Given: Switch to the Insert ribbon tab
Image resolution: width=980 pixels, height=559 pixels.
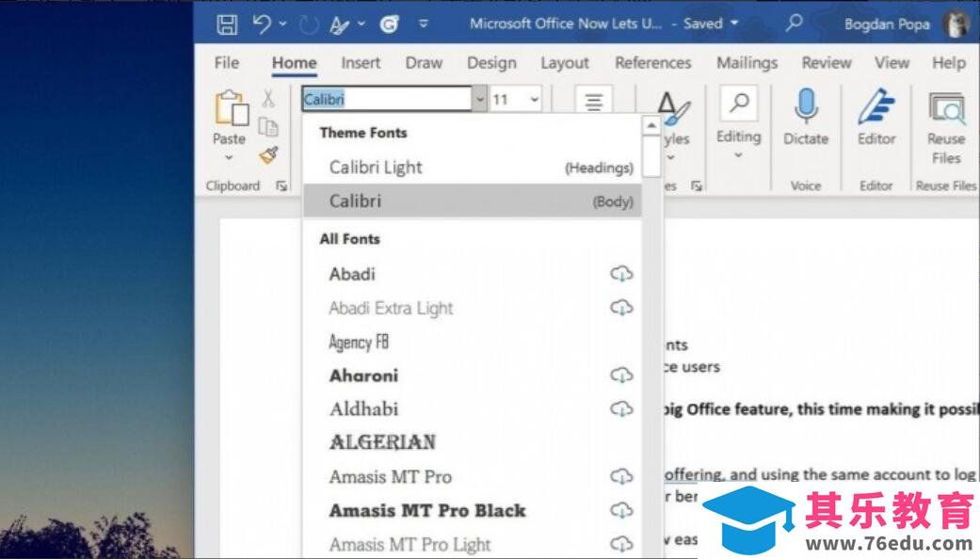Looking at the screenshot, I should click(x=361, y=63).
